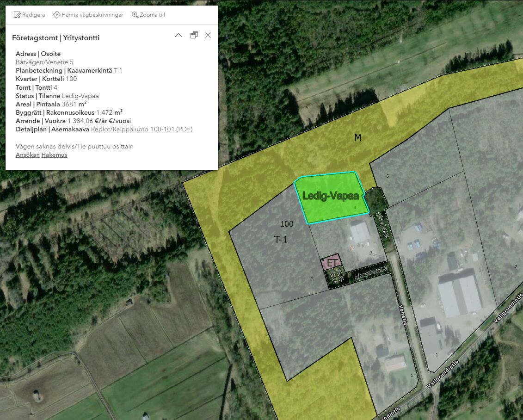Click the Redigera edit pencil icon
The image size is (523, 420).
(17, 15)
